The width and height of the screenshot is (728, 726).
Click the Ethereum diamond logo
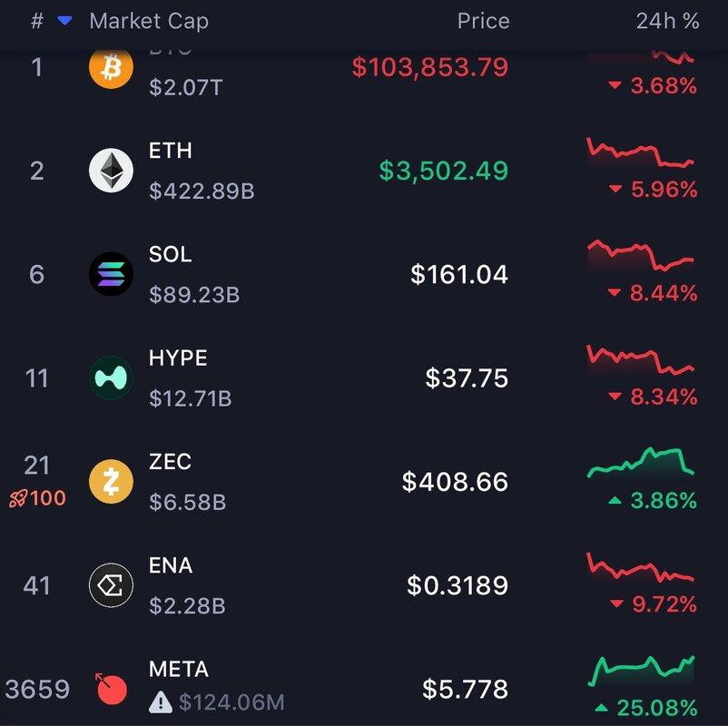click(112, 171)
